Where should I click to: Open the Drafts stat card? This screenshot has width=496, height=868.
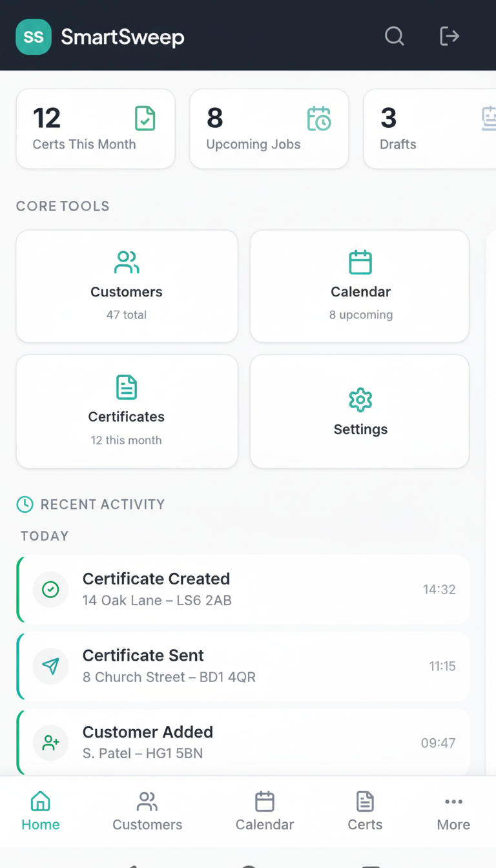pos(430,129)
